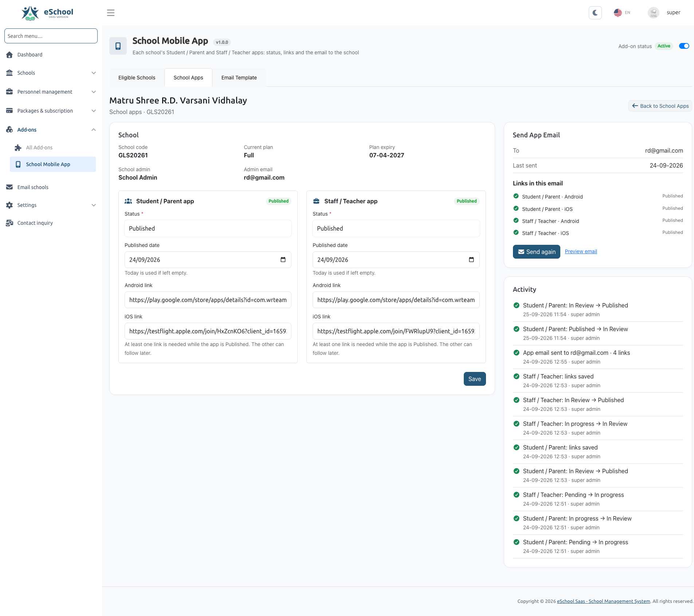The image size is (694, 616).
Task: Focus the Search menu field
Action: pyautogui.click(x=51, y=36)
